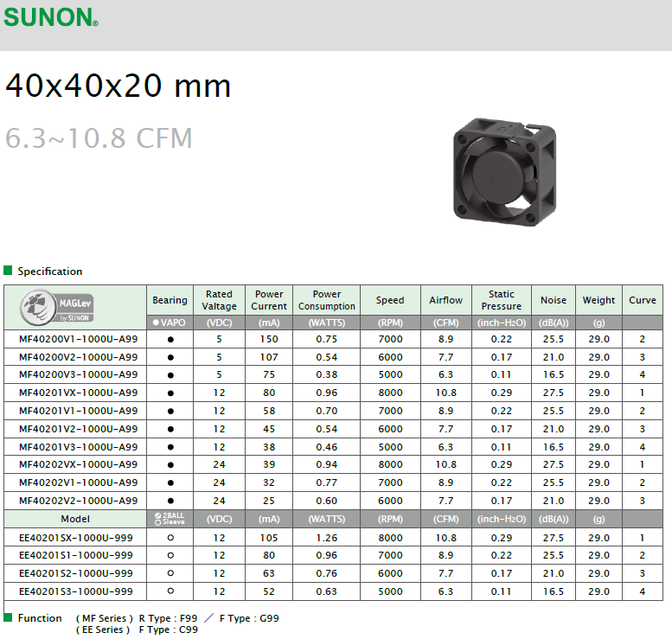The image size is (672, 639).
Task: Select model MF40201V1-1000U-A99
Action: point(79,411)
